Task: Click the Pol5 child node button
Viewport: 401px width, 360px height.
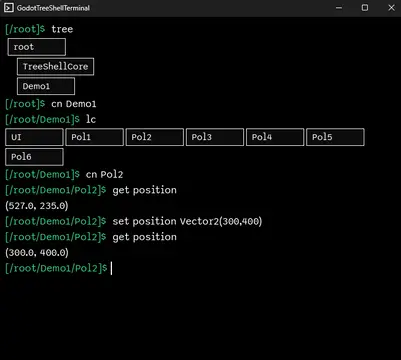Action: tap(335, 137)
